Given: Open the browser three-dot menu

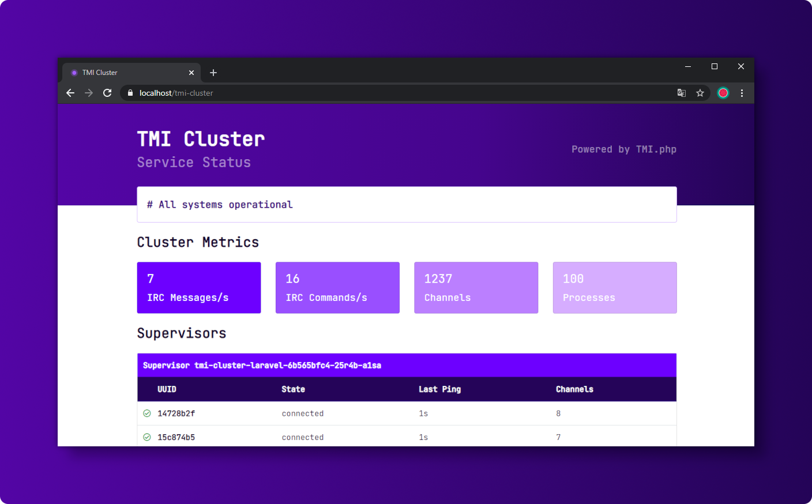Looking at the screenshot, I should coord(742,93).
